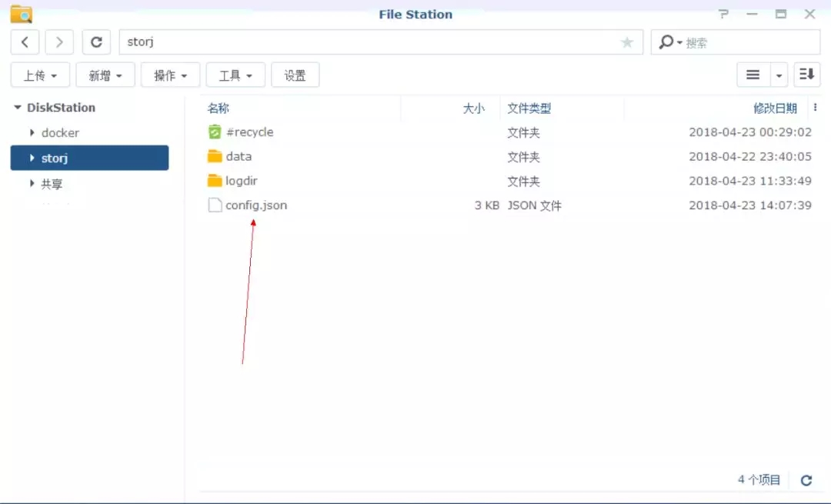This screenshot has height=504, width=831.
Task: Select 共享 in folder tree
Action: pyautogui.click(x=52, y=184)
